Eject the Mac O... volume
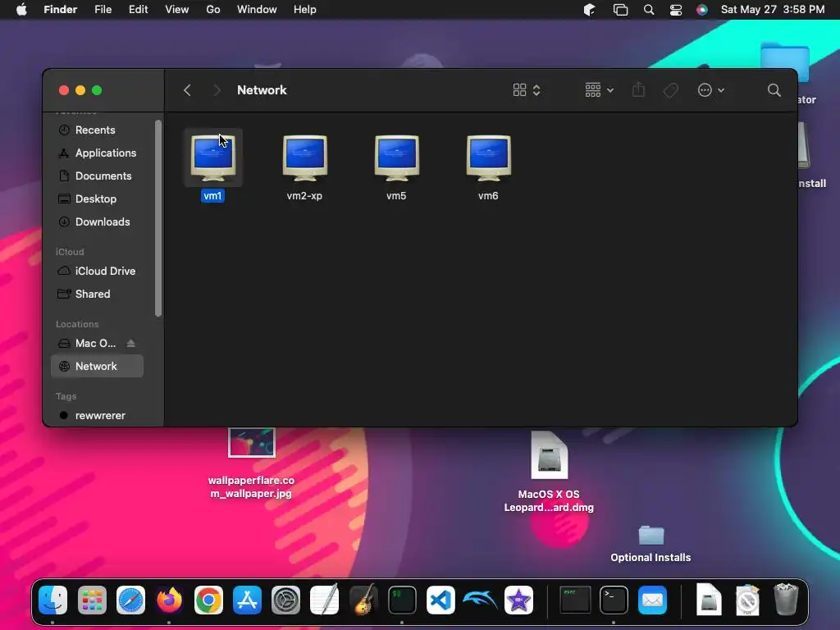The image size is (840, 630). [x=130, y=344]
